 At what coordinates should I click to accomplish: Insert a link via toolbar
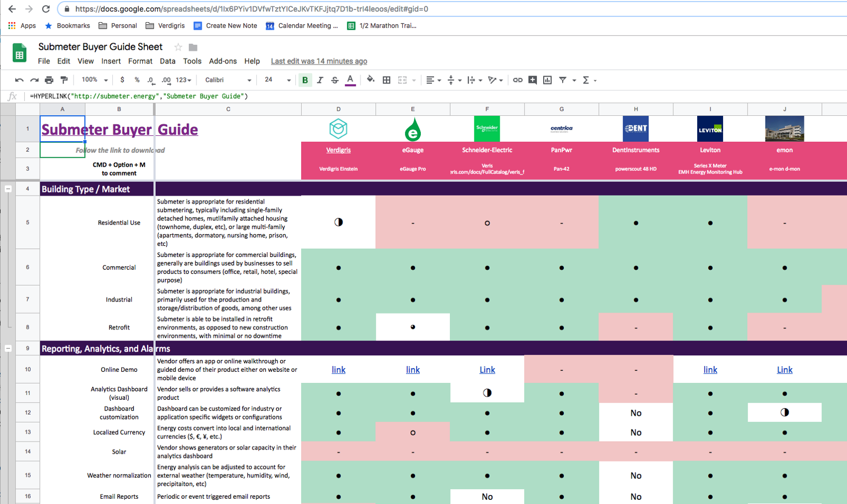[518, 80]
